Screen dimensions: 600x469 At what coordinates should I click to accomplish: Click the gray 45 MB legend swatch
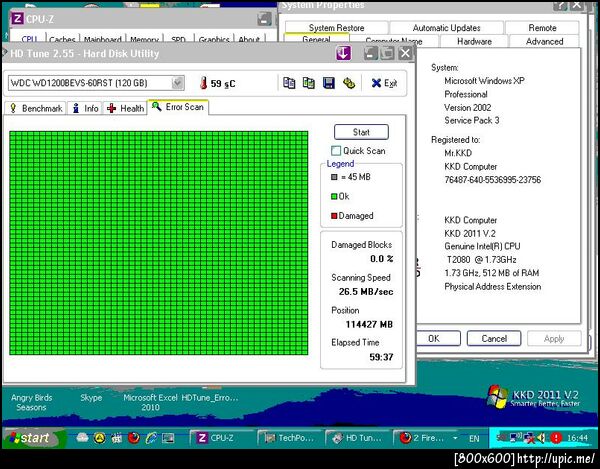point(334,177)
